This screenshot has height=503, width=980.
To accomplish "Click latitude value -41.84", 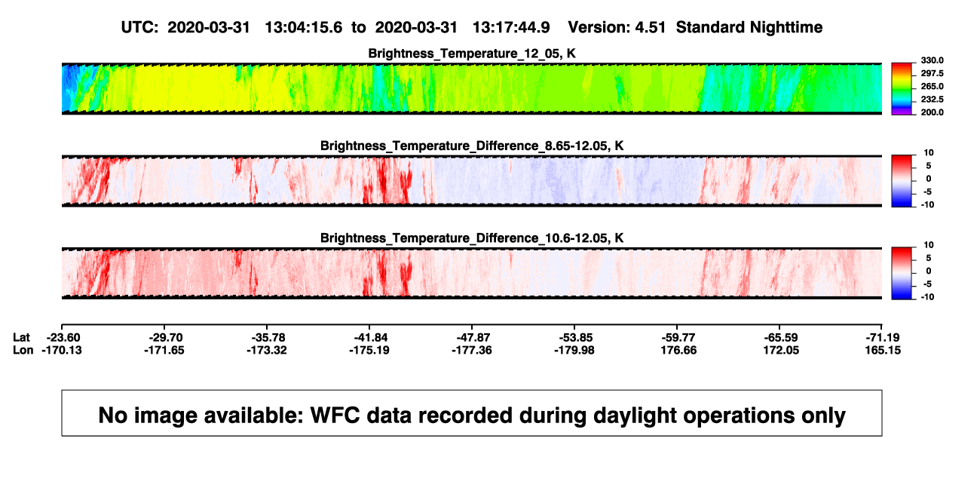I will 371,337.
